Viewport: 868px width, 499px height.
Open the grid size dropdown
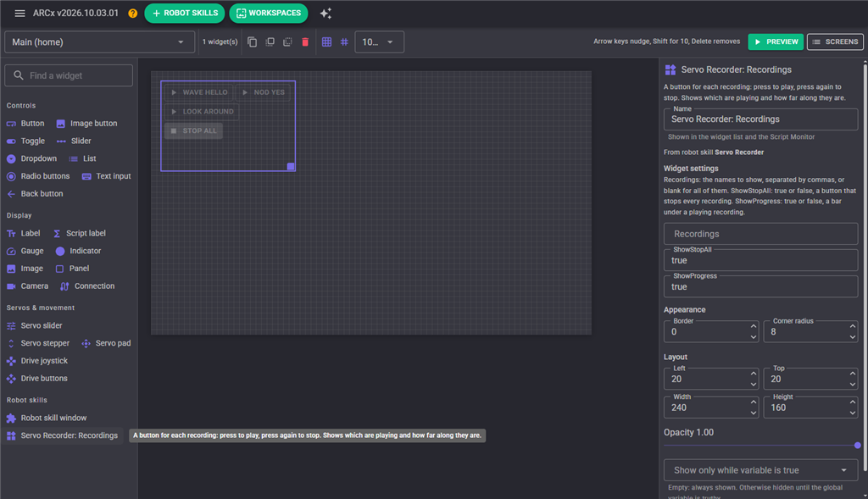click(x=379, y=42)
